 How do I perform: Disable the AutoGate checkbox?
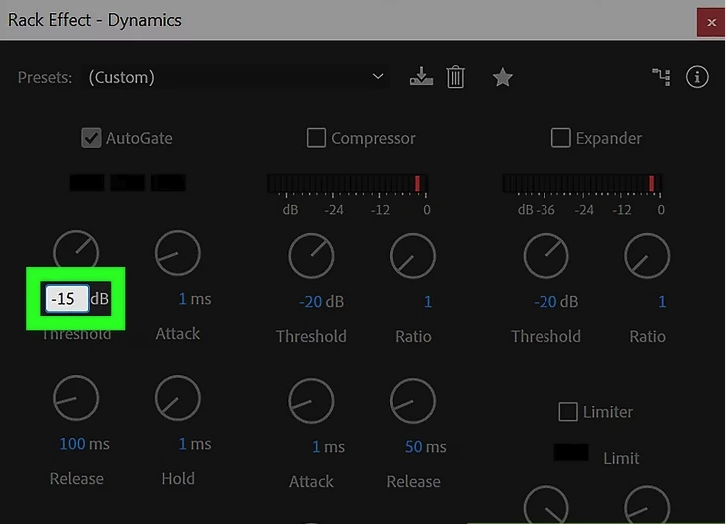tap(91, 138)
